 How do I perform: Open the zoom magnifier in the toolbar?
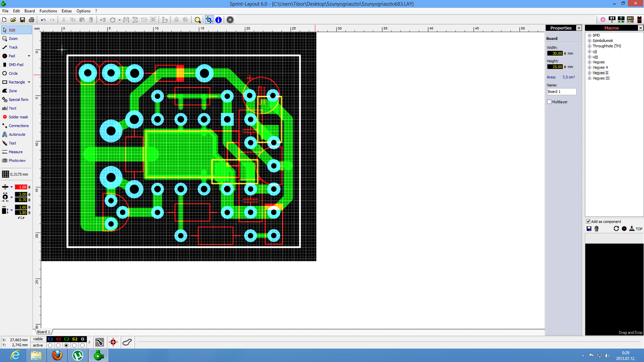[198, 20]
